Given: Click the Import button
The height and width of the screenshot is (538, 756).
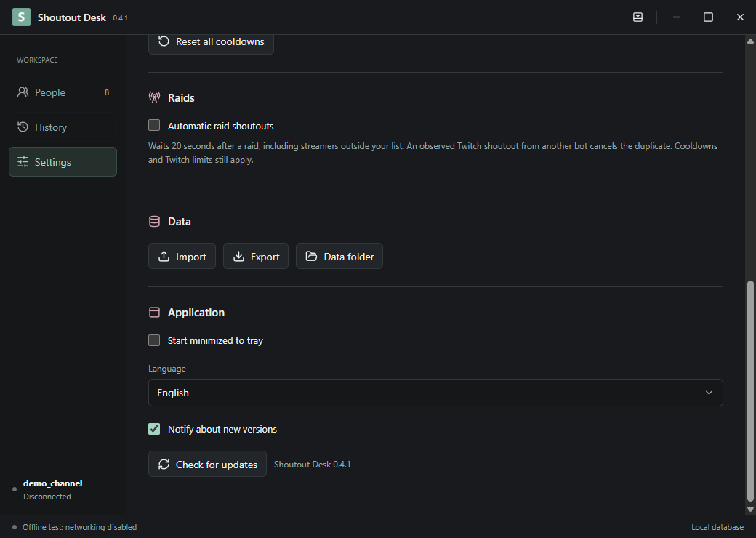Looking at the screenshot, I should point(182,256).
